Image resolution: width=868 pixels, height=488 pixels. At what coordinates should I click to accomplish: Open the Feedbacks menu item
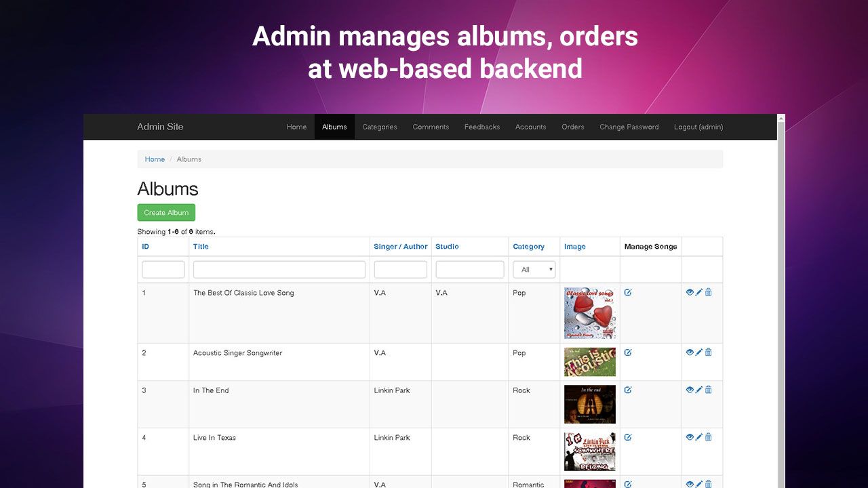click(x=482, y=127)
